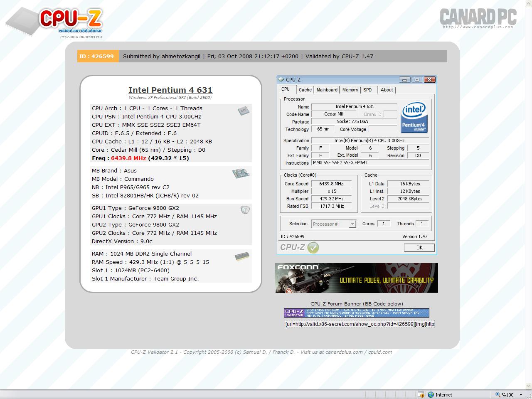The width and height of the screenshot is (532, 399).
Task: Switch to the Cache tab
Action: point(305,90)
